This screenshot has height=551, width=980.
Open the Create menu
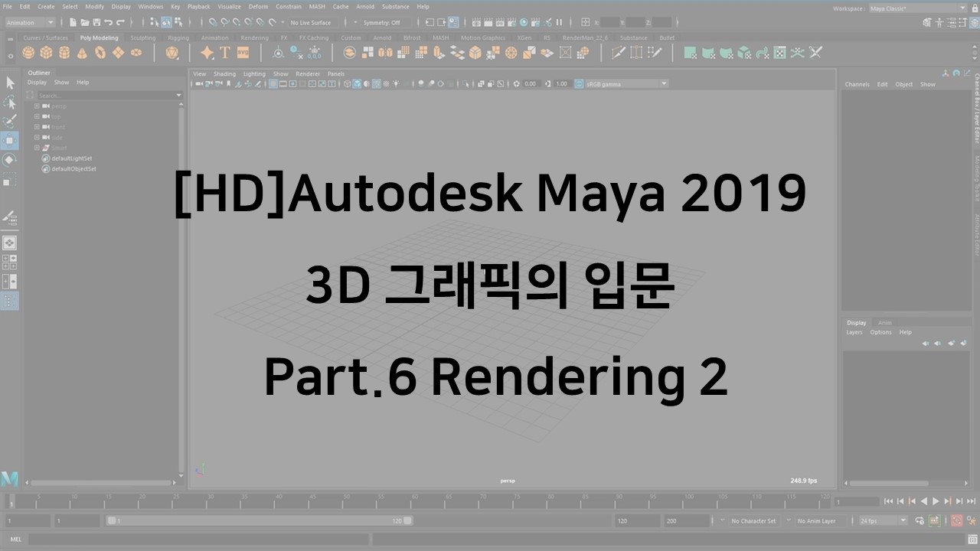46,6
